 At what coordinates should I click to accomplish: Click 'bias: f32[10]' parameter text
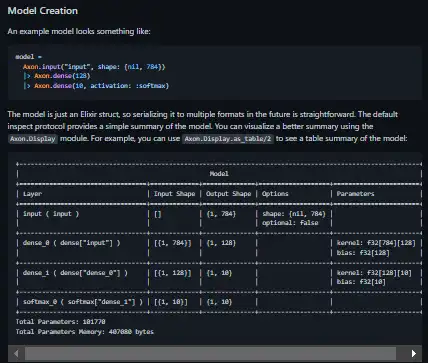coord(361,282)
